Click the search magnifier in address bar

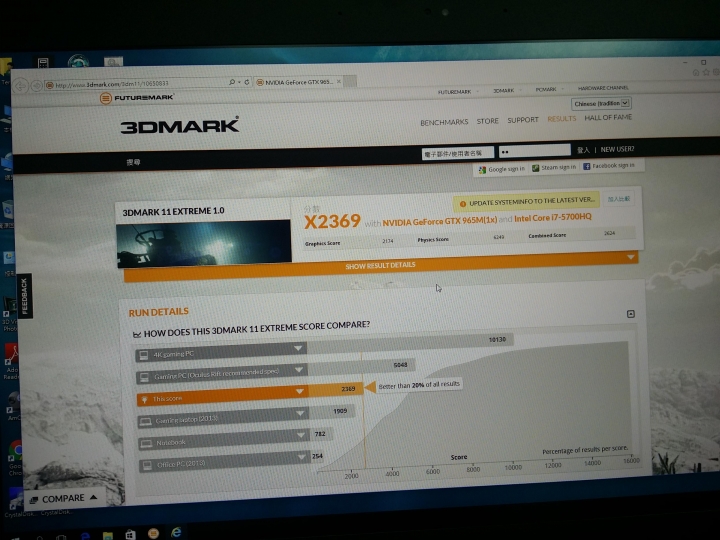232,82
